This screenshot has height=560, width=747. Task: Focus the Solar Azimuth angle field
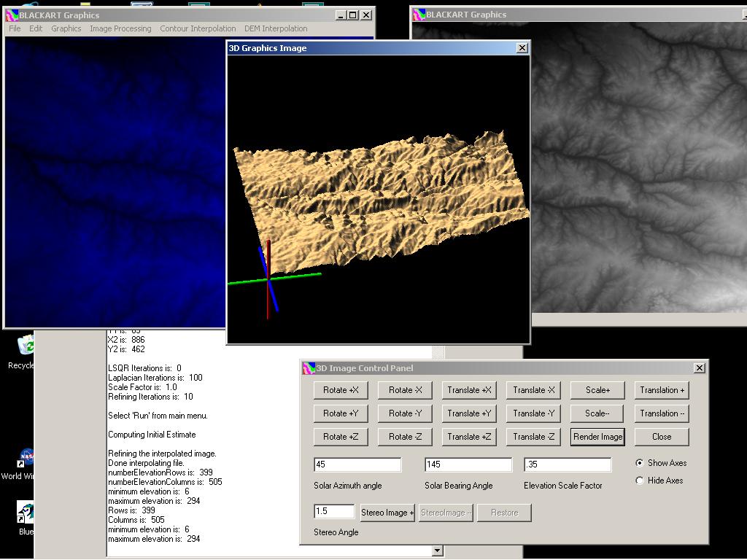coord(357,464)
